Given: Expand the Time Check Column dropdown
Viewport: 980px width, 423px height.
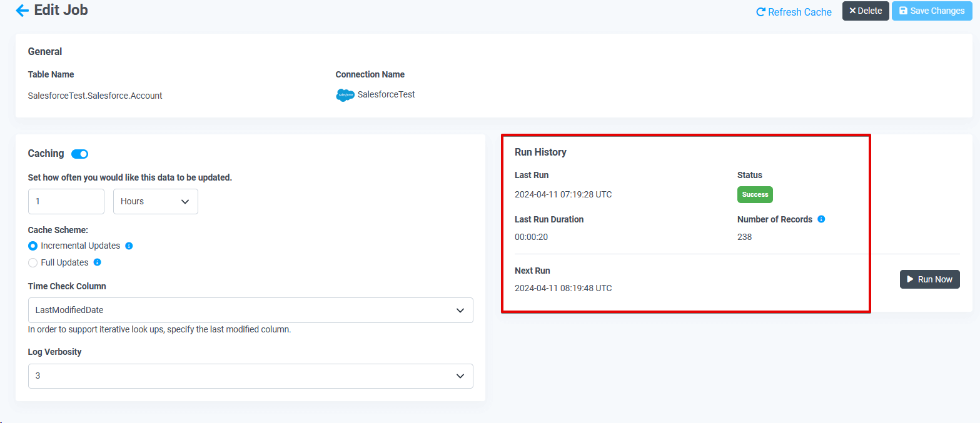Looking at the screenshot, I should (x=250, y=310).
